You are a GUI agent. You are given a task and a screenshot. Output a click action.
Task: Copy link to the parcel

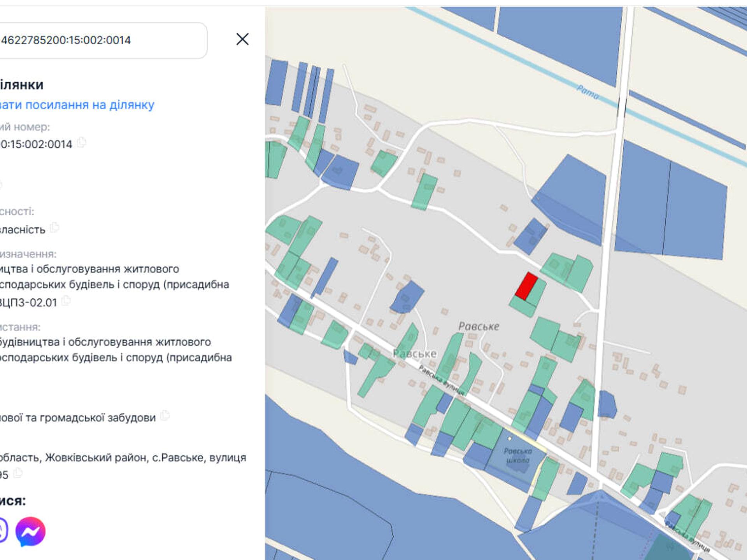pos(77,105)
